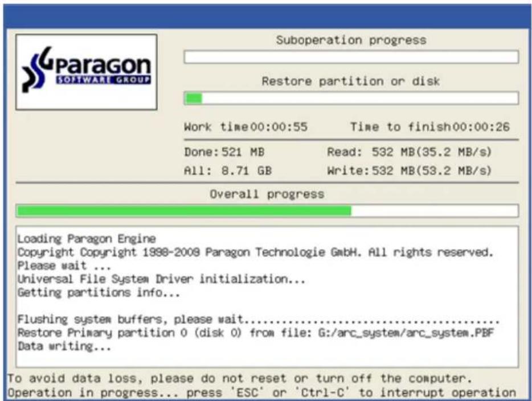The height and width of the screenshot is (401, 532).
Task: Click the Copyright 1998-2008 Paragon log line
Action: [255, 252]
